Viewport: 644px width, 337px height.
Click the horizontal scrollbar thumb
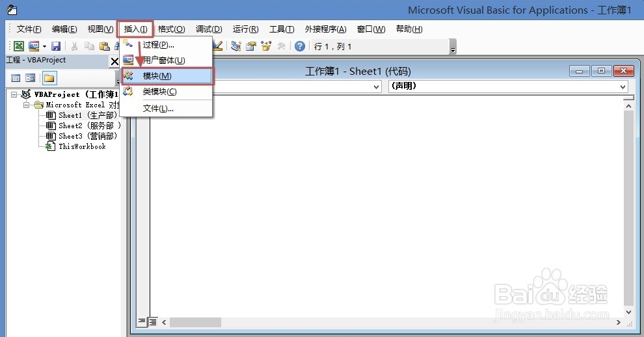click(x=196, y=323)
